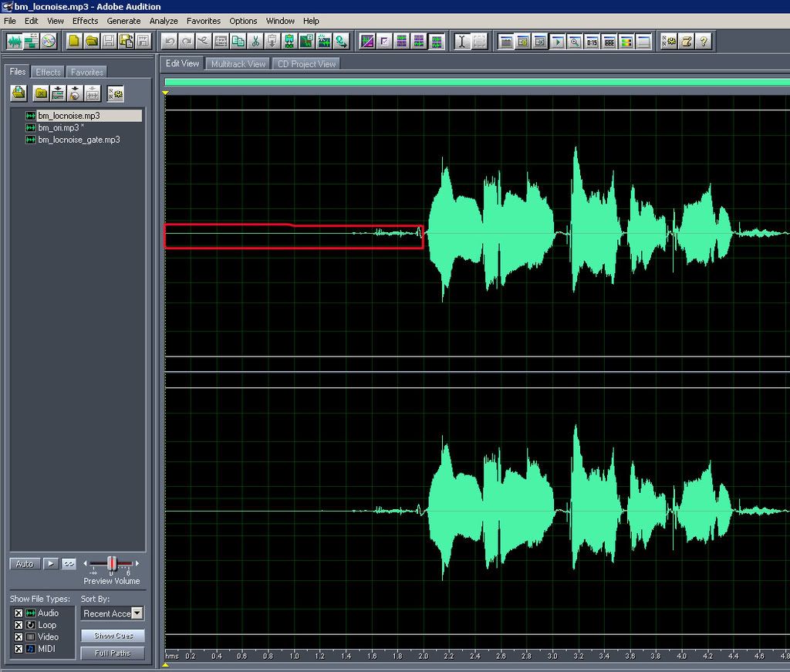This screenshot has width=790, height=672.
Task: Show the level meters window icon
Action: pos(626,42)
